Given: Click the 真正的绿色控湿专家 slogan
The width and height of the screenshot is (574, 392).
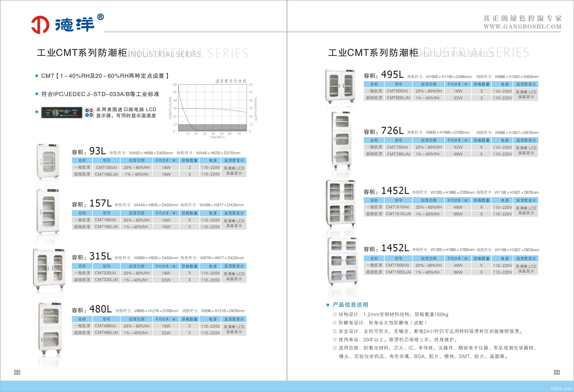Looking at the screenshot, I should tap(522, 18).
